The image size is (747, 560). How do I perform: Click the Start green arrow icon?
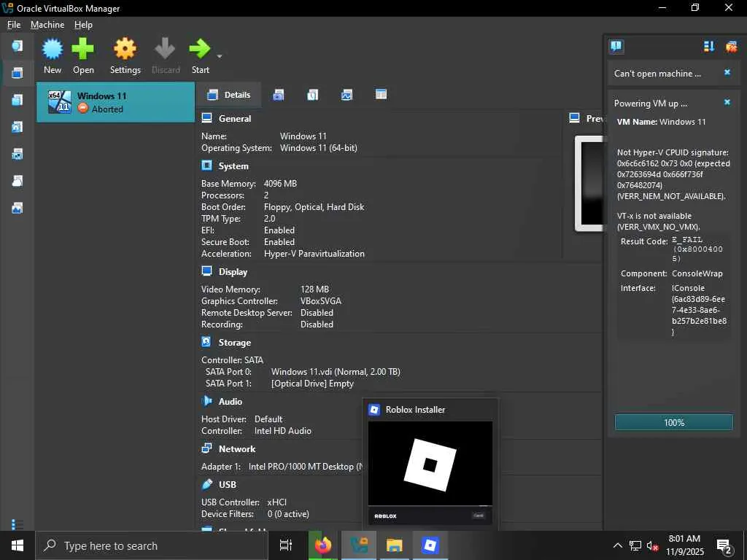tap(200, 49)
